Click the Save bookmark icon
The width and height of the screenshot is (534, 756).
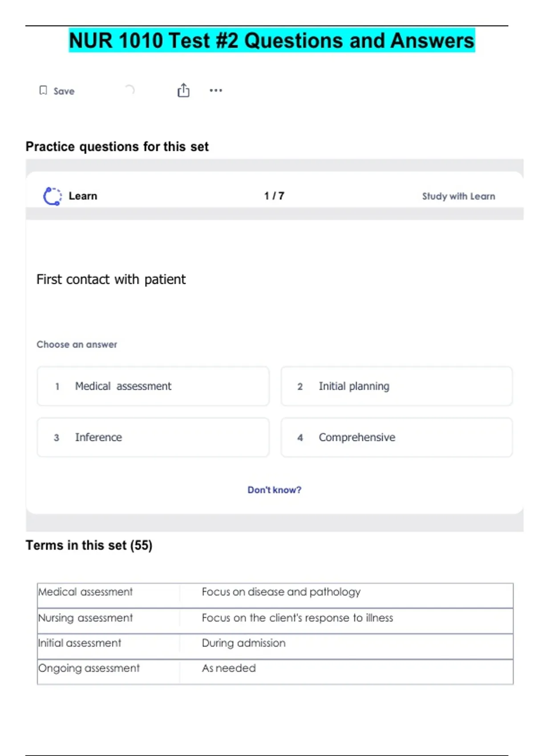pos(43,91)
